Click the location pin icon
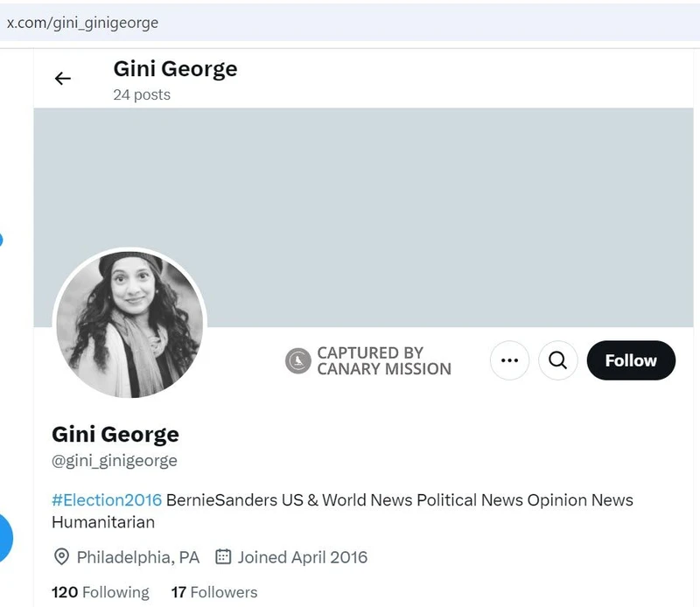Screen dimensions: 700x607 point(61,557)
